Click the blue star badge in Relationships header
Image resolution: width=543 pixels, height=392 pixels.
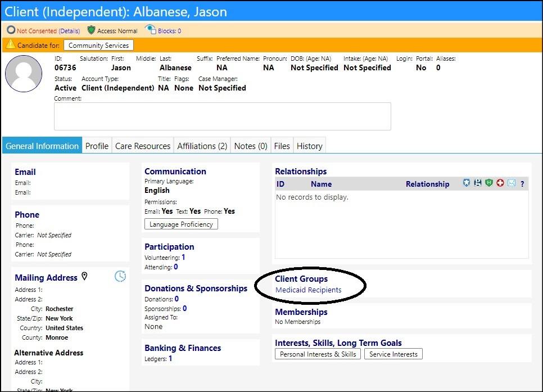[467, 183]
